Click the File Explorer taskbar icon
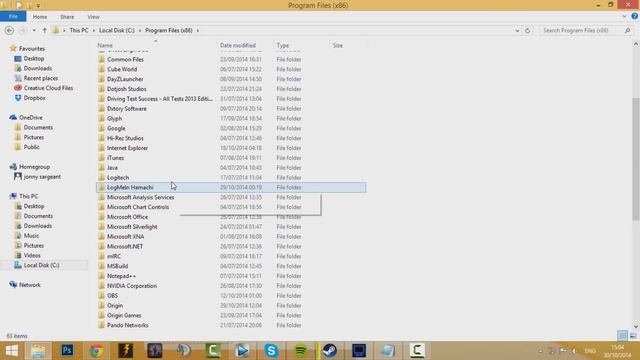The height and width of the screenshot is (360, 640). tap(38, 351)
